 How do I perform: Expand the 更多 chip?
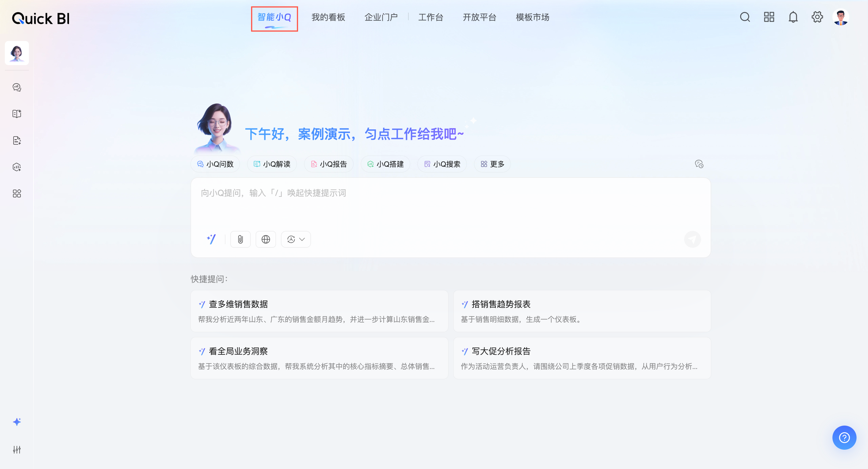492,164
